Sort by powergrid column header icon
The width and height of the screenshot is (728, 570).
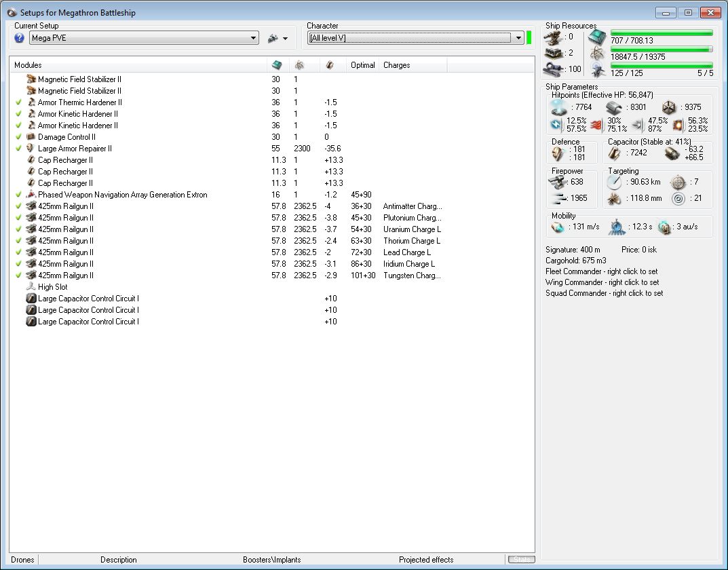pos(299,65)
